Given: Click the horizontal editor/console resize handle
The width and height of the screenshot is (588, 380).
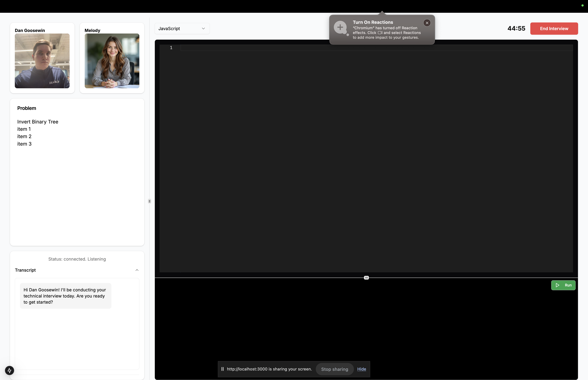Looking at the screenshot, I should pos(366,278).
